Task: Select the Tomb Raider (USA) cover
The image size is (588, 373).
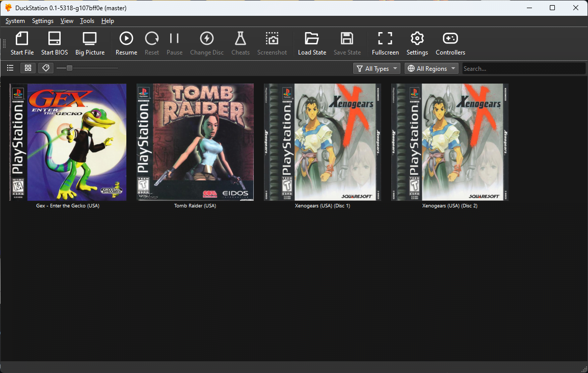Action: click(x=195, y=142)
